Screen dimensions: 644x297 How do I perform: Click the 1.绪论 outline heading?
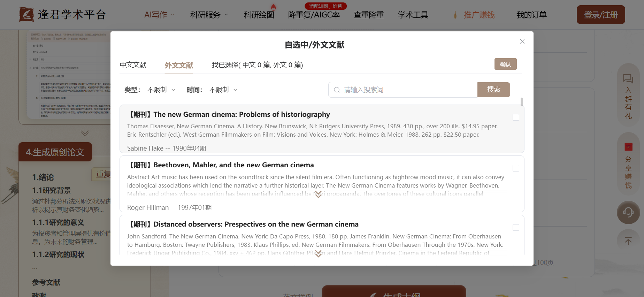coord(43,177)
